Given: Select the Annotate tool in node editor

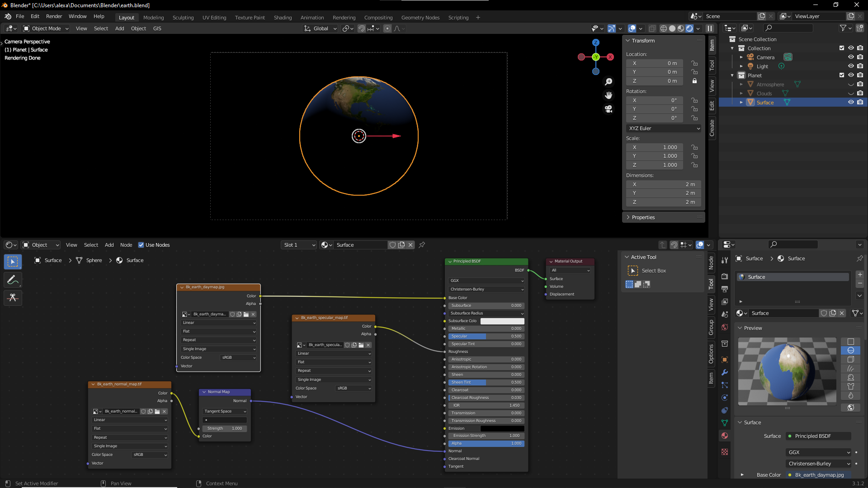Looking at the screenshot, I should [x=13, y=280].
